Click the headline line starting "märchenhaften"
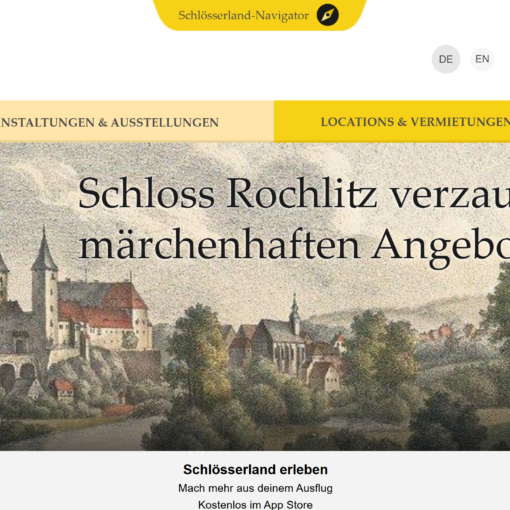 tap(294, 247)
